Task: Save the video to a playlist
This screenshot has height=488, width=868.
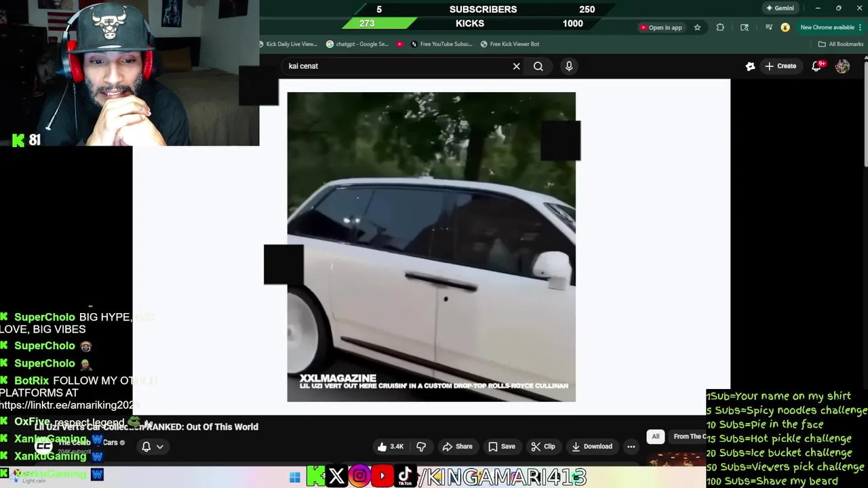Action: click(x=502, y=446)
